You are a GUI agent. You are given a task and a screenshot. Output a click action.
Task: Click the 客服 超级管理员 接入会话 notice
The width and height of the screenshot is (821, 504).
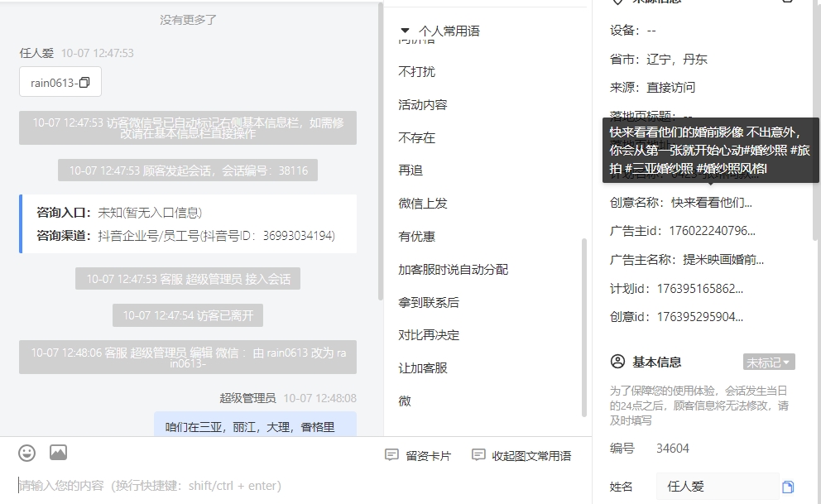point(188,279)
